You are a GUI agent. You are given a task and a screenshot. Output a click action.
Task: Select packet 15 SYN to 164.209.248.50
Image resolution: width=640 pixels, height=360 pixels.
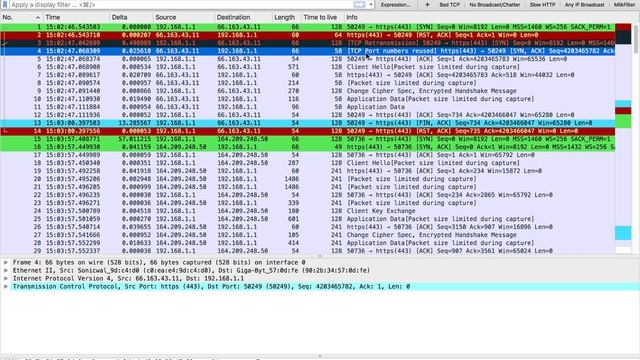click(x=307, y=139)
